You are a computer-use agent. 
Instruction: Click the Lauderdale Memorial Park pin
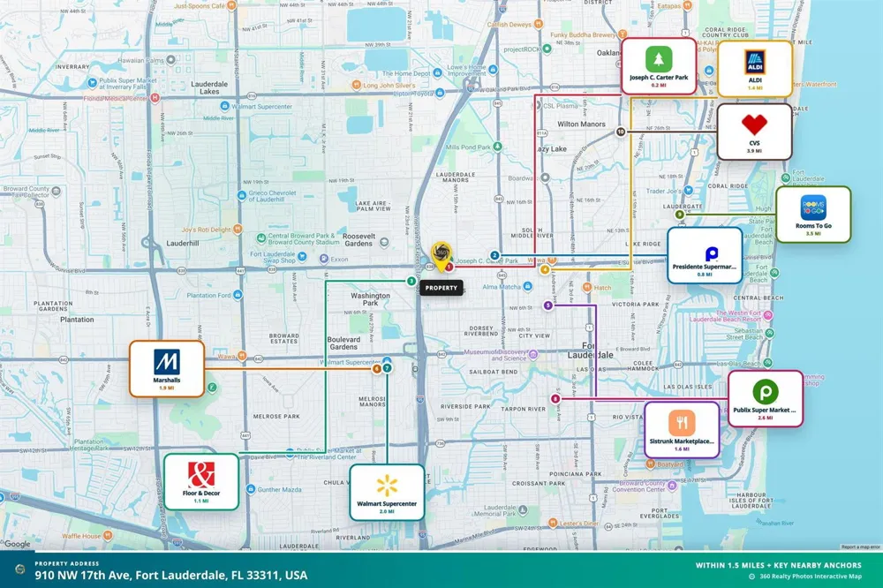[523, 509]
